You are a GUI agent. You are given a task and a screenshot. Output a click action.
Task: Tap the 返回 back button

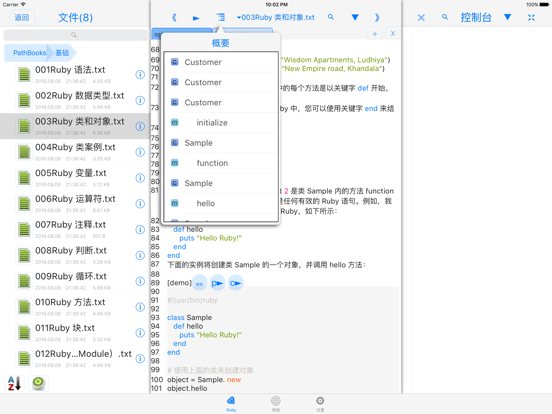pyautogui.click(x=21, y=17)
